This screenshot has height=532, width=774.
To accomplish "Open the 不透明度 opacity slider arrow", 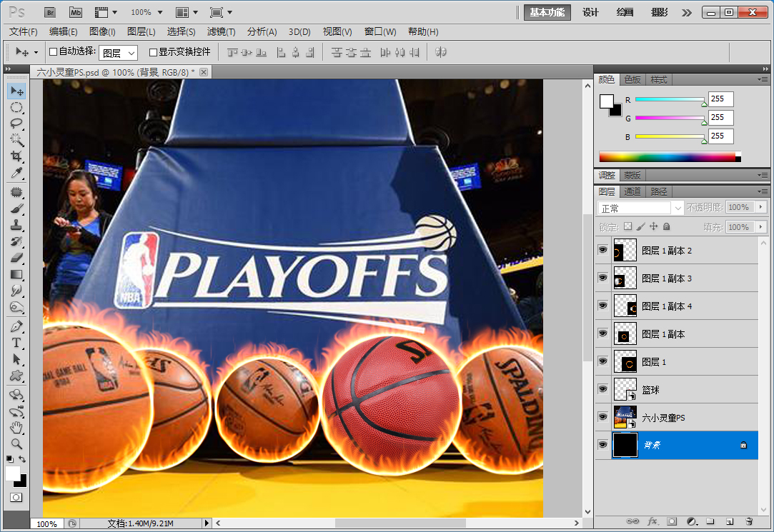I will pyautogui.click(x=761, y=207).
